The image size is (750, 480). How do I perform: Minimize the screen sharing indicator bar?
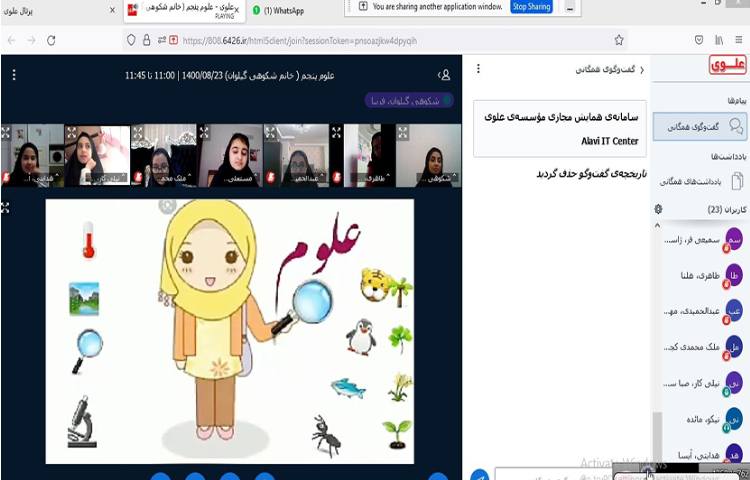click(x=570, y=7)
